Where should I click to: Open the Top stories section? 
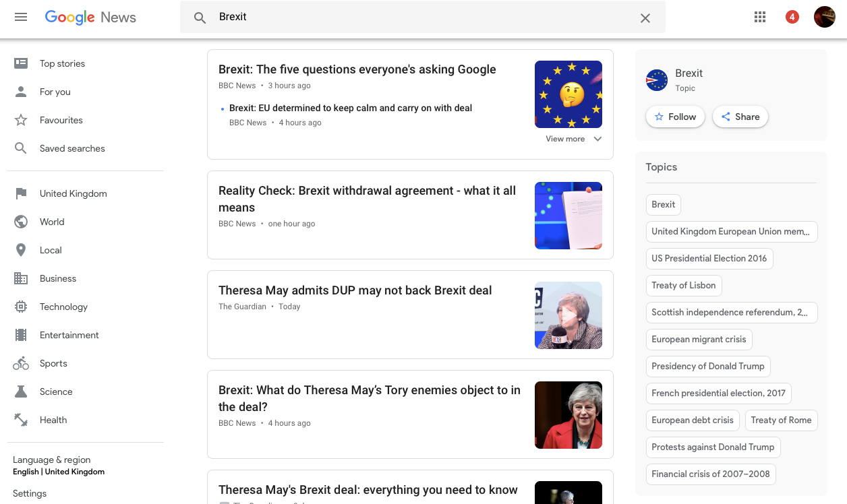(62, 63)
